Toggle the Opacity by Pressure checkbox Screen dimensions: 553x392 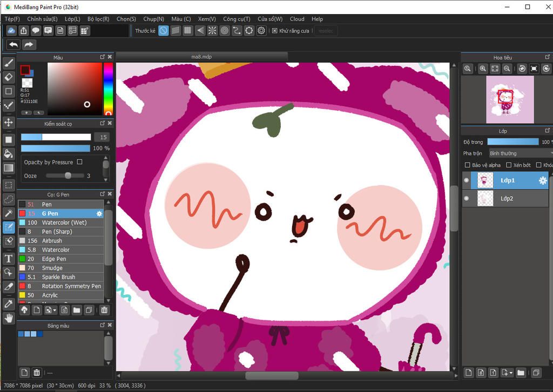[x=80, y=162]
